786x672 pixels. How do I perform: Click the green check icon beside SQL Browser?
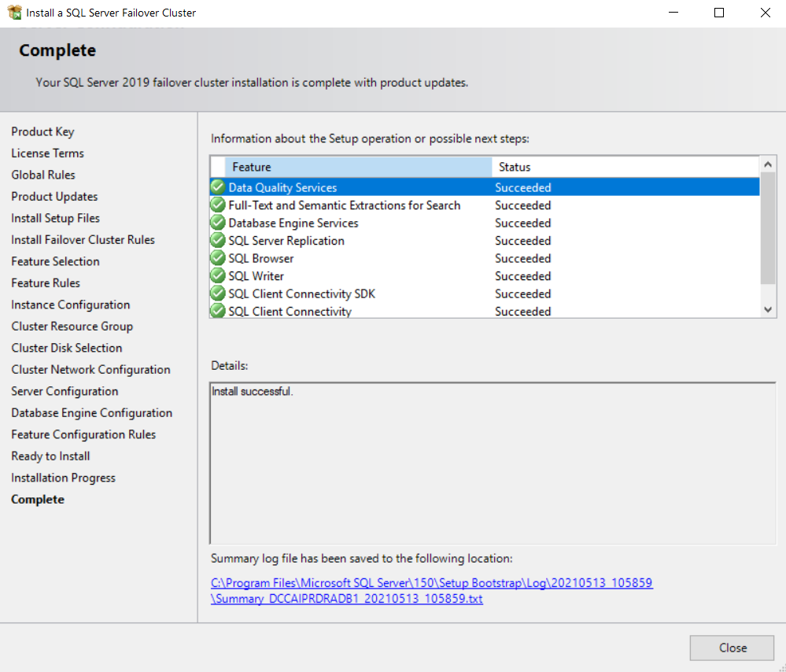pyautogui.click(x=218, y=258)
